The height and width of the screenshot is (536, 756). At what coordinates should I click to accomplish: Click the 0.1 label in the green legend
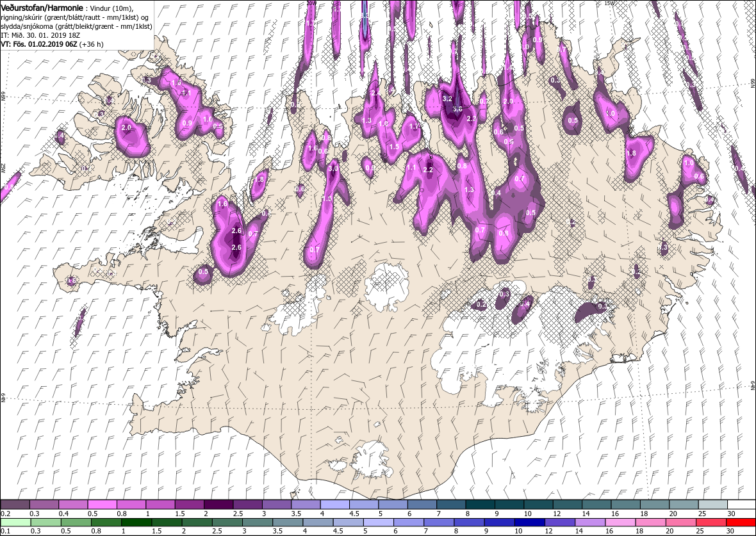click(6, 531)
